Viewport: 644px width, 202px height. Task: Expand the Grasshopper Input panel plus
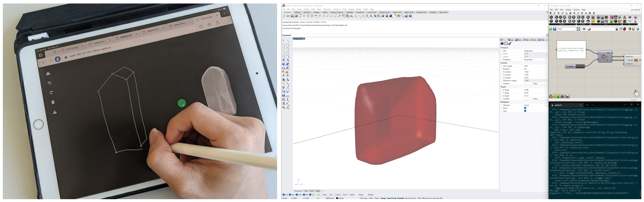point(621,24)
